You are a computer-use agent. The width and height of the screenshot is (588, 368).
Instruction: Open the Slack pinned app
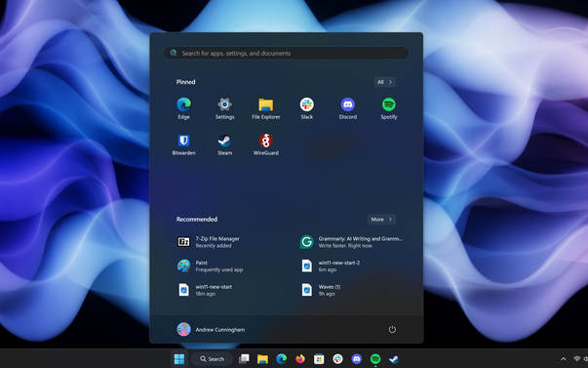[307, 108]
